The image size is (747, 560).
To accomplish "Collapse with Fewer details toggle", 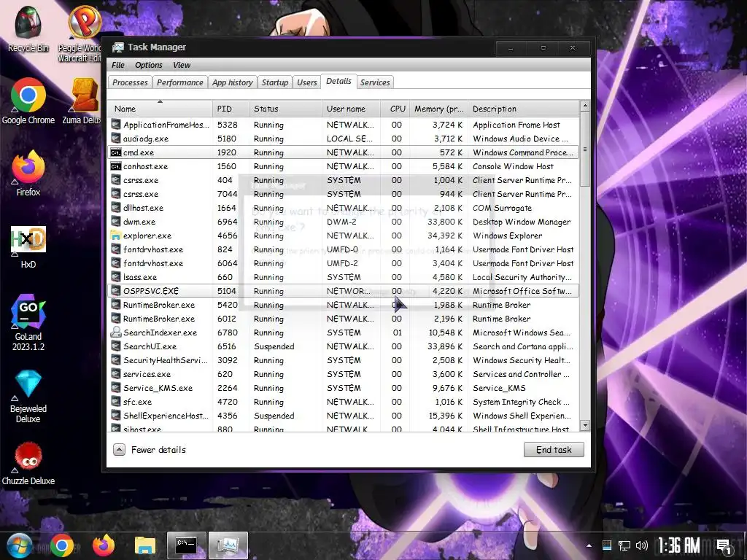I will click(x=150, y=449).
